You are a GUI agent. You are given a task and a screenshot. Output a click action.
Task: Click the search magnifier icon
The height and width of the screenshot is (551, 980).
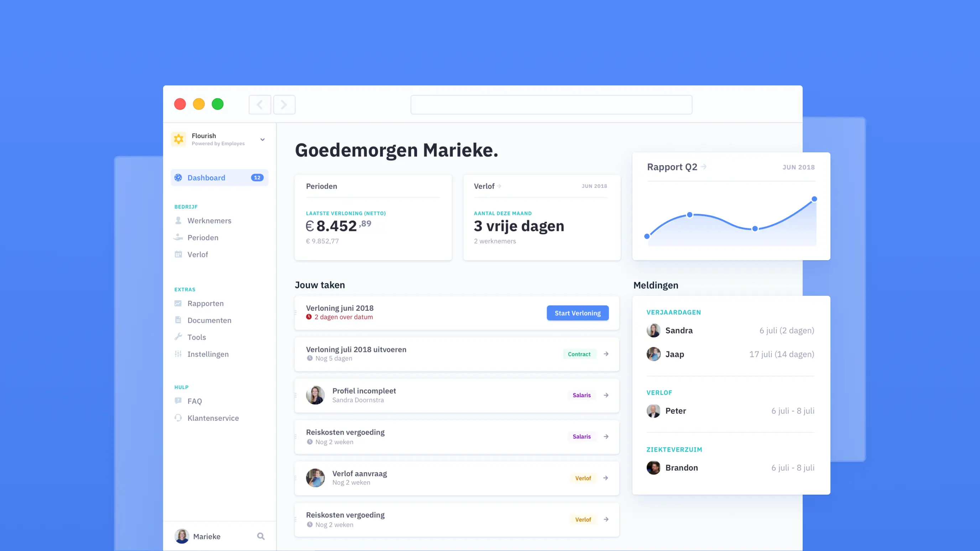click(x=261, y=536)
